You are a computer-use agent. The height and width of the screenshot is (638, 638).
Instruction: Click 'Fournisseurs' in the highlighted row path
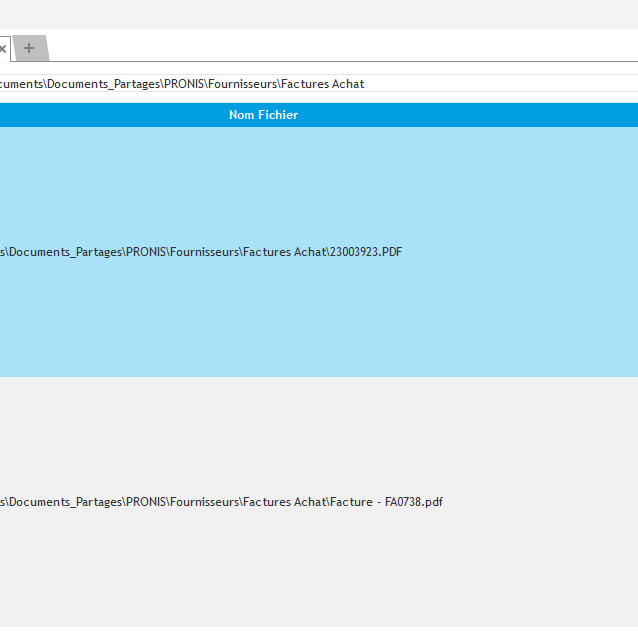point(204,252)
